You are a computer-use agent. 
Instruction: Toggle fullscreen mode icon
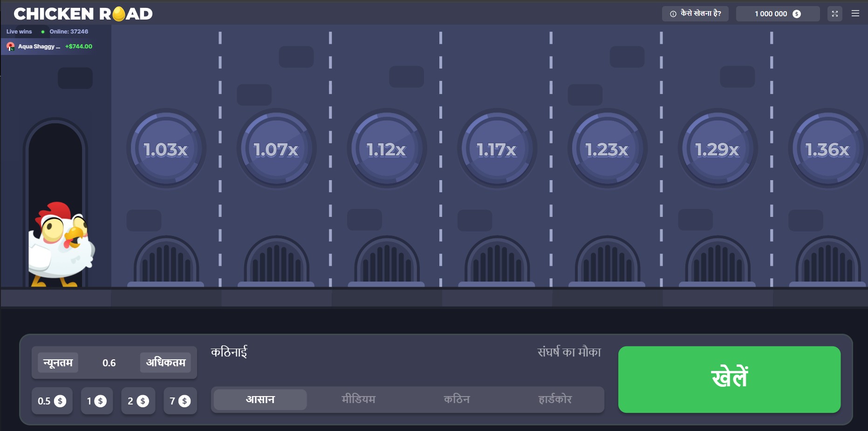tap(835, 14)
